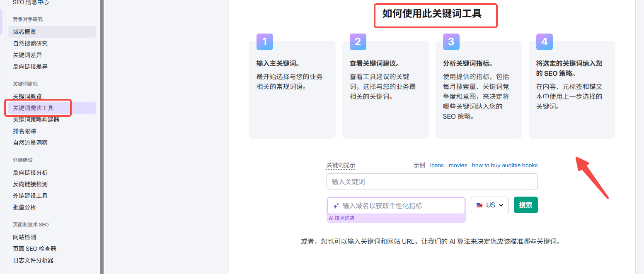Click the example link 'loans'
644x274 pixels.
pyautogui.click(x=437, y=165)
